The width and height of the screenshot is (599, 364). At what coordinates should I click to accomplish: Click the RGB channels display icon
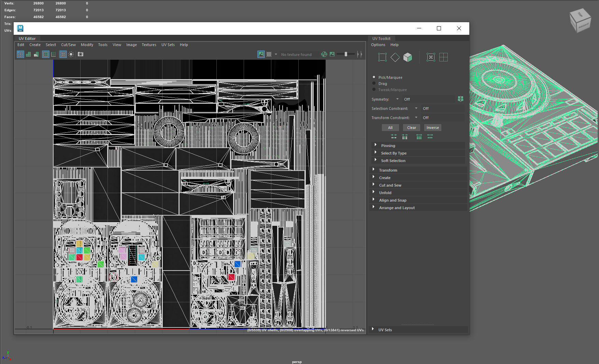[324, 54]
